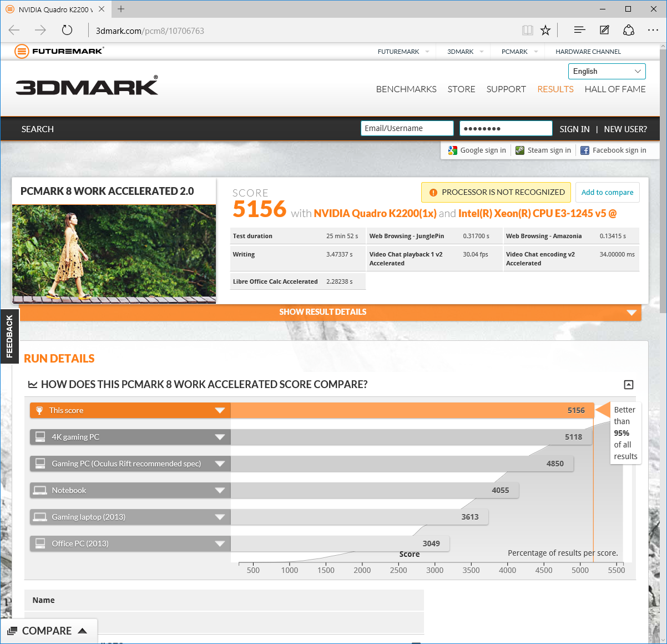Open BENCHMARKS menu
Viewport: 667px width, 644px height.
pos(406,89)
